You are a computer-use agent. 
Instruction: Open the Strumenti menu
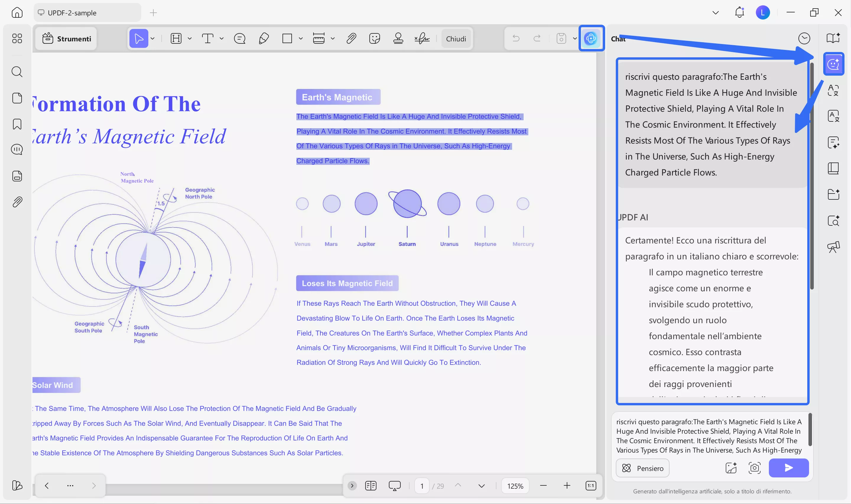(66, 38)
